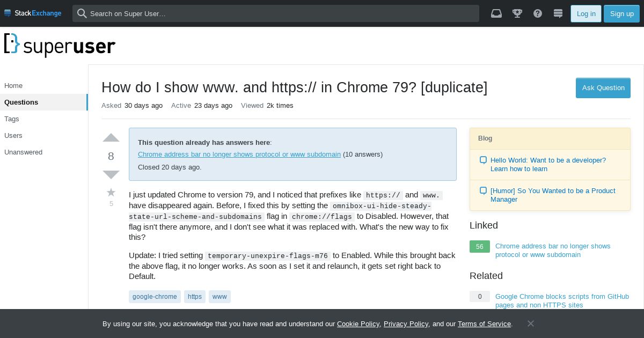Click the 56 score badge on linked question
The height and width of the screenshot is (338, 644).
(480, 246)
